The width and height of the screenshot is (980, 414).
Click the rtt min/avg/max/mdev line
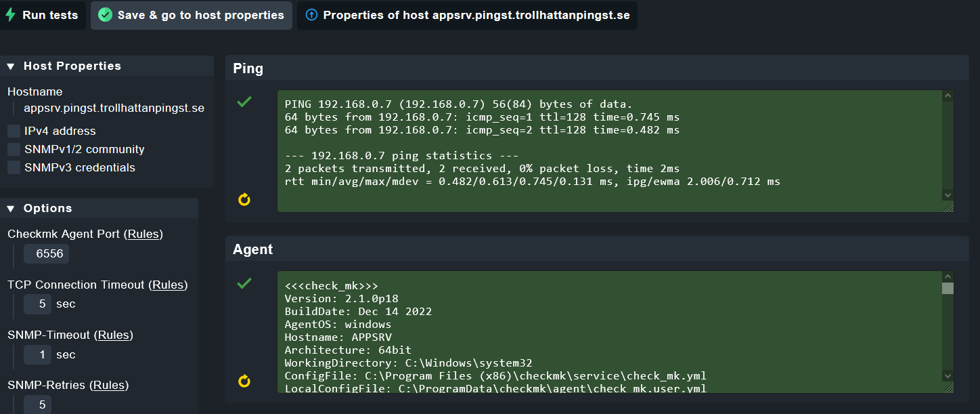click(x=532, y=182)
